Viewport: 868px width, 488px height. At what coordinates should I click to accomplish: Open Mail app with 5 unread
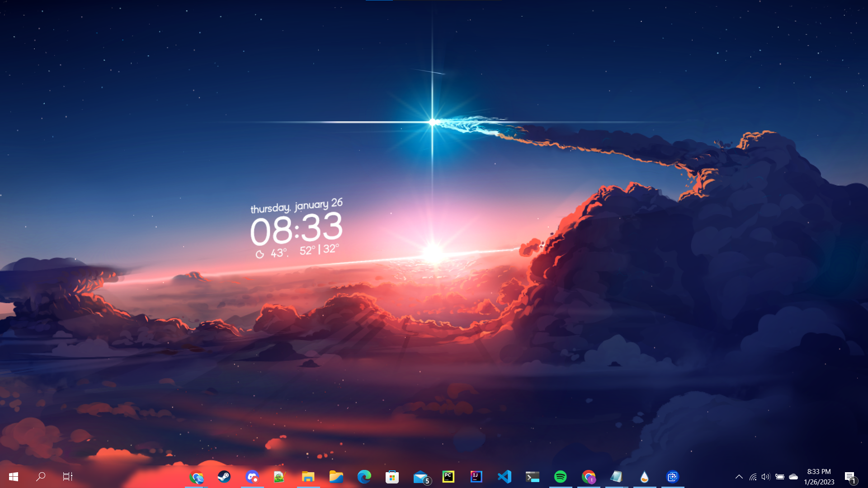(x=420, y=477)
